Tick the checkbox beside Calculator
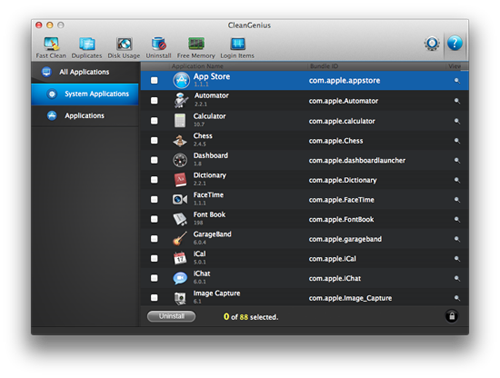The height and width of the screenshot is (378, 500). (x=154, y=120)
